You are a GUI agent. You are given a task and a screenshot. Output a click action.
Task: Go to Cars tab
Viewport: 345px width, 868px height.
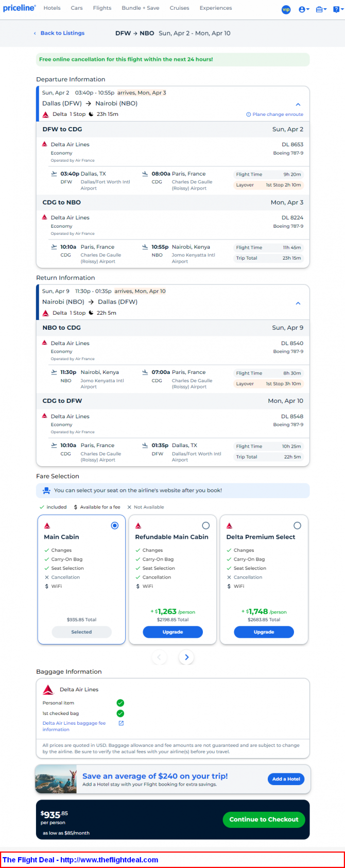77,8
